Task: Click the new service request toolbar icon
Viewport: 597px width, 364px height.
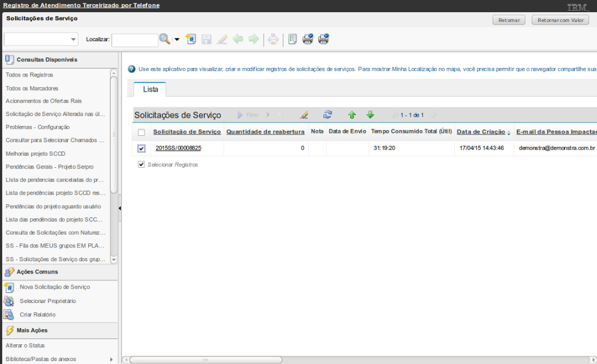Action: pos(190,39)
